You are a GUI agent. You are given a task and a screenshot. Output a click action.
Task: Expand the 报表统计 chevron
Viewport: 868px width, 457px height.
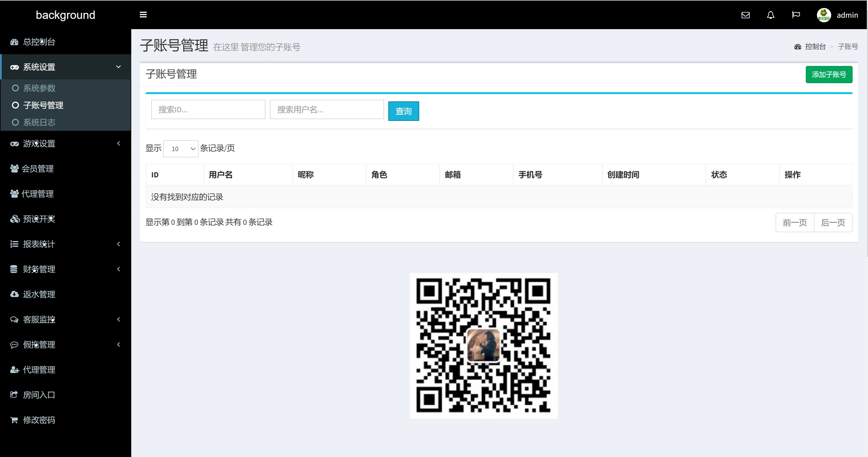tap(119, 244)
